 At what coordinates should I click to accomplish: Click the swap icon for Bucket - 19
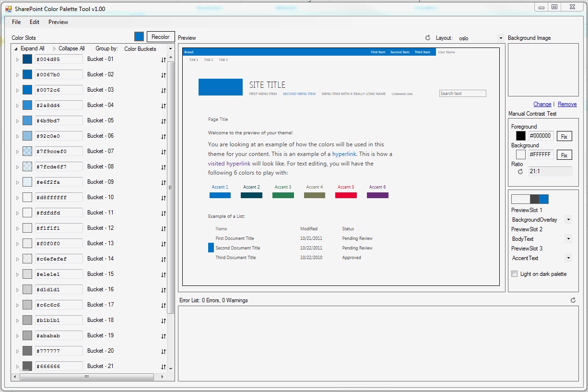click(x=163, y=336)
